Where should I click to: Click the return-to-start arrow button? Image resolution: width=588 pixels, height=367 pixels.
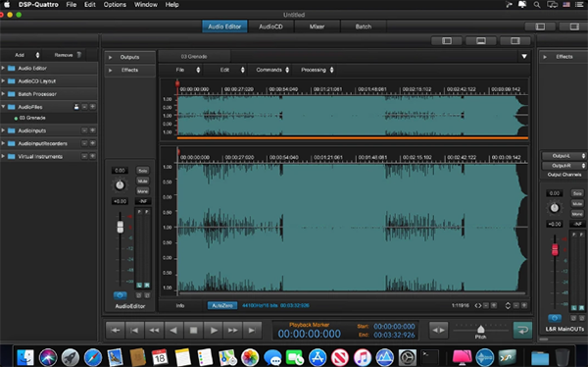coord(115,330)
